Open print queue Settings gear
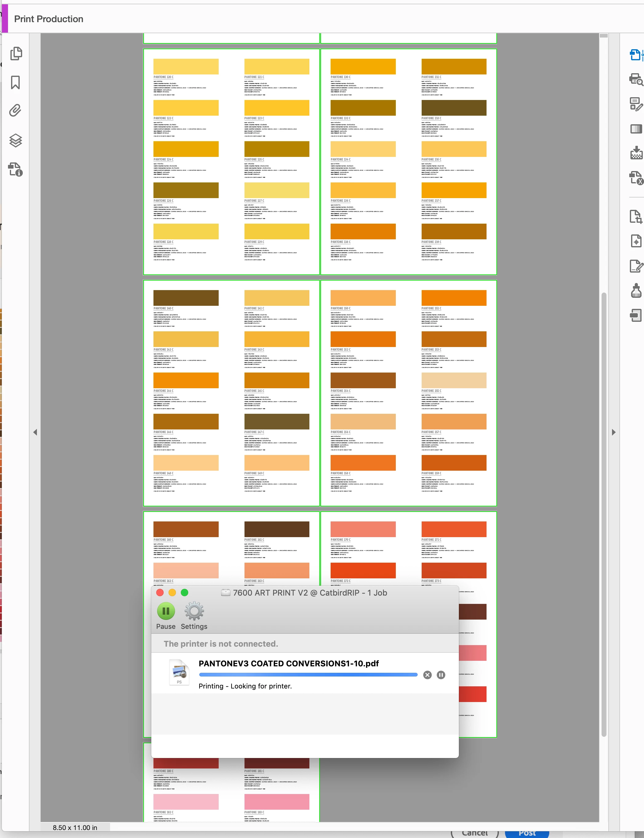Image resolution: width=644 pixels, height=838 pixels. tap(194, 611)
